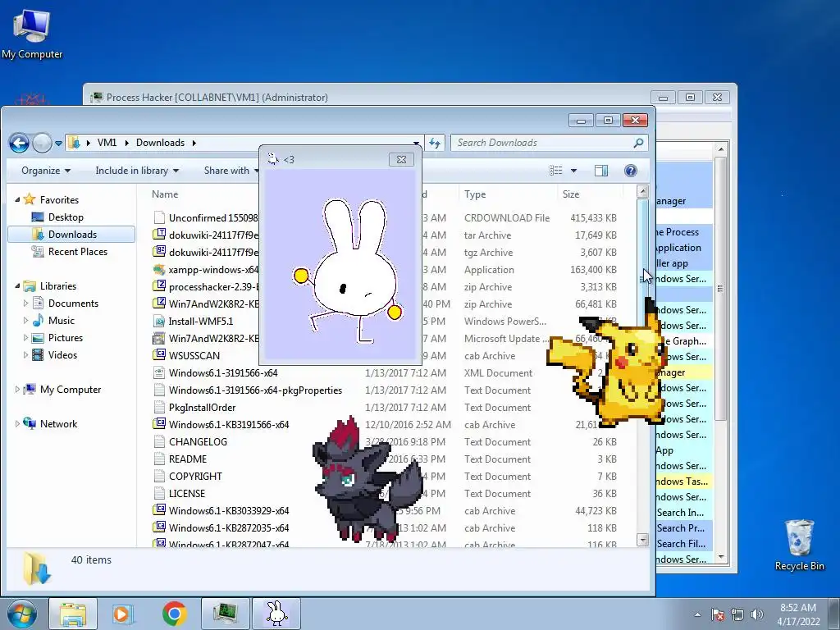Image resolution: width=840 pixels, height=630 pixels.
Task: Collapse the Favorites tree group
Action: click(x=17, y=199)
